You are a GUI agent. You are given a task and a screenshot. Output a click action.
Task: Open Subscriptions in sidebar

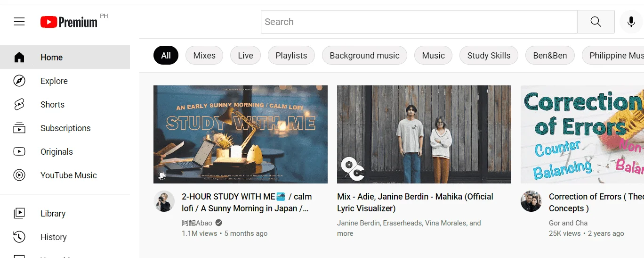point(65,128)
